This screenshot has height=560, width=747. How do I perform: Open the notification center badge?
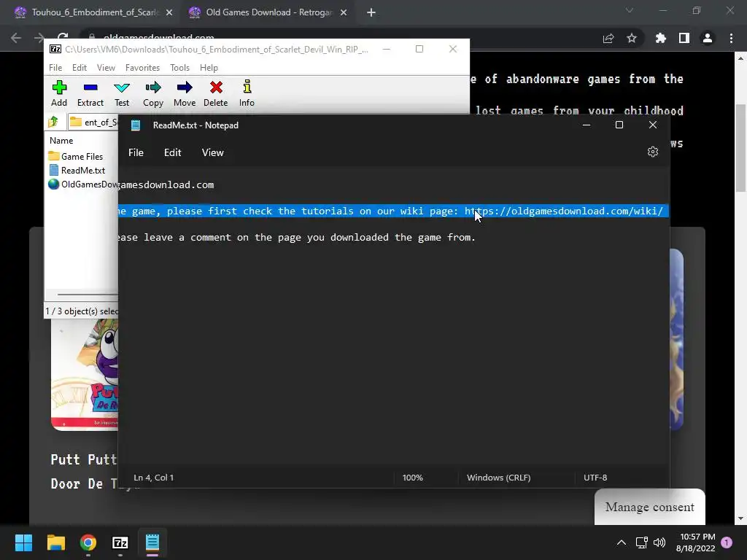pos(727,542)
